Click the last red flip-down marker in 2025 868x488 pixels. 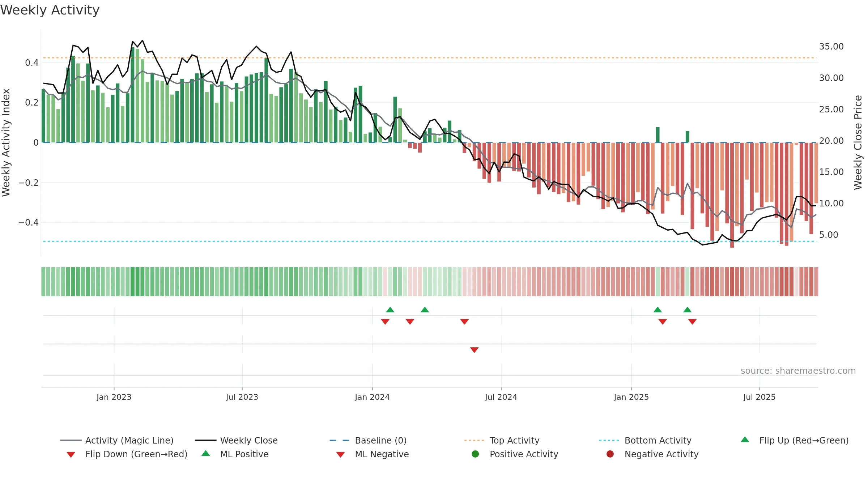coord(693,322)
